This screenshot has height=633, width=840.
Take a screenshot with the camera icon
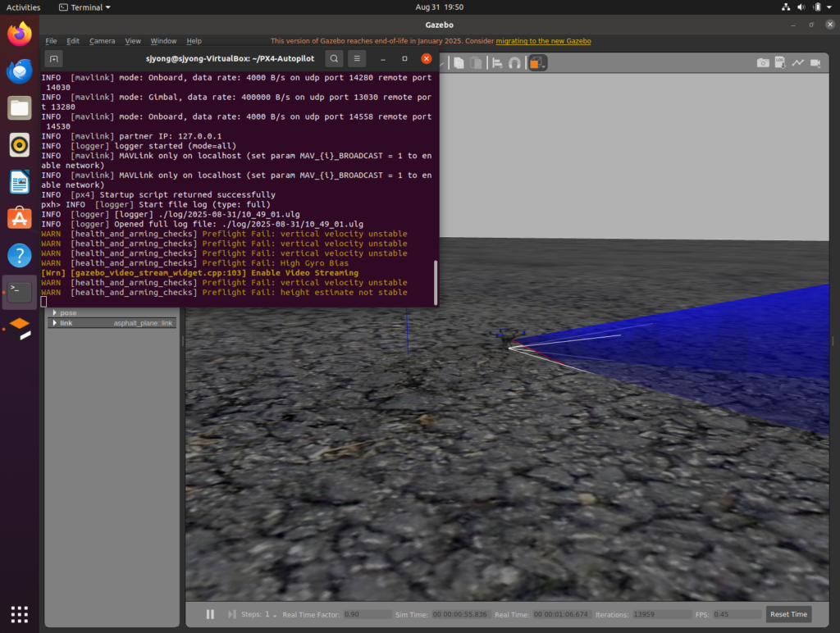pos(763,62)
